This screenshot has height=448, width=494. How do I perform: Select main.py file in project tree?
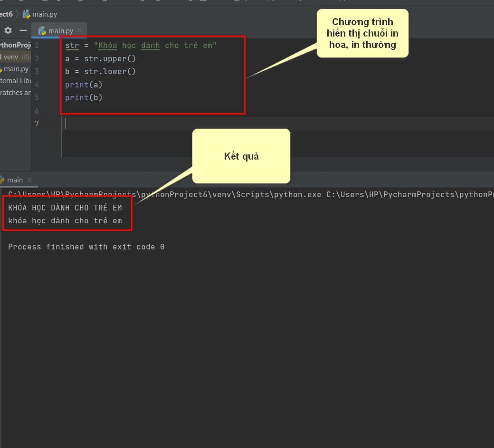(x=16, y=69)
